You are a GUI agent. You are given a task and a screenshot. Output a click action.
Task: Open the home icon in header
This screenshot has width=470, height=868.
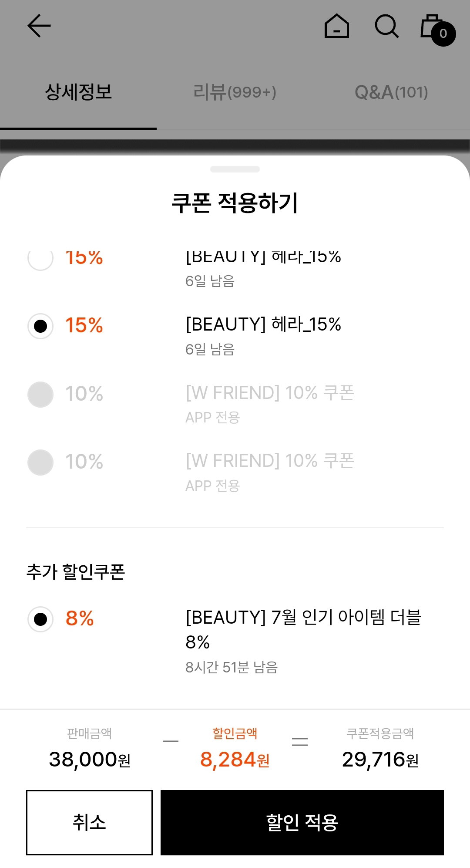click(x=337, y=26)
